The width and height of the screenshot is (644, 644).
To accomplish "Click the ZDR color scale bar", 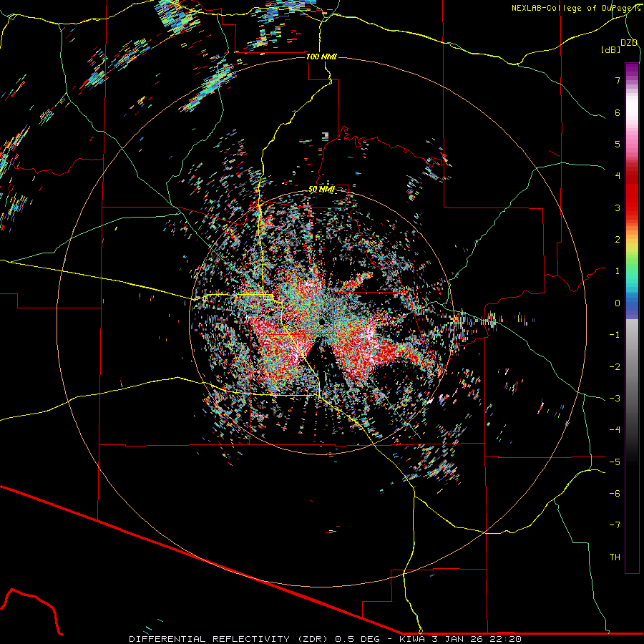I will (x=632, y=318).
